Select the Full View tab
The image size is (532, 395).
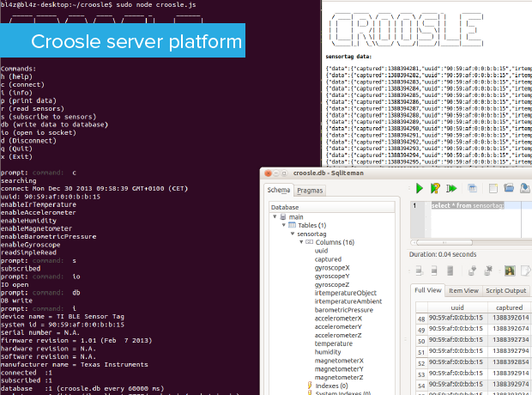tap(428, 290)
